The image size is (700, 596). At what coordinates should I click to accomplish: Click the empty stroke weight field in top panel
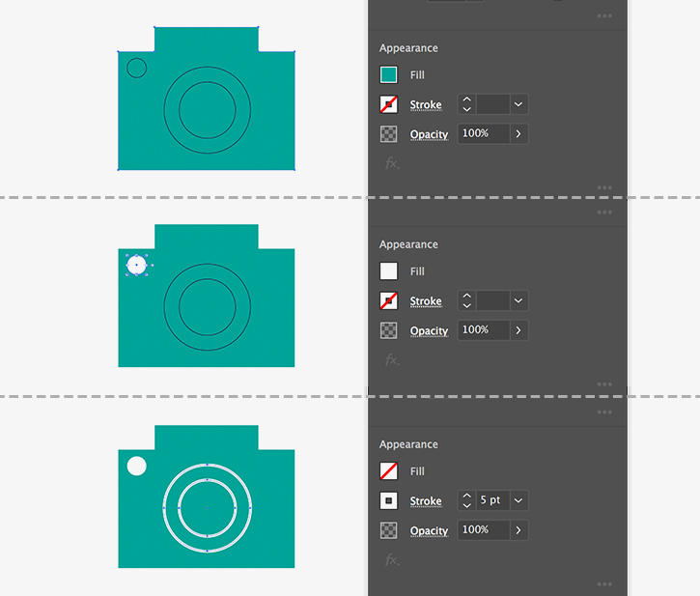(x=492, y=104)
